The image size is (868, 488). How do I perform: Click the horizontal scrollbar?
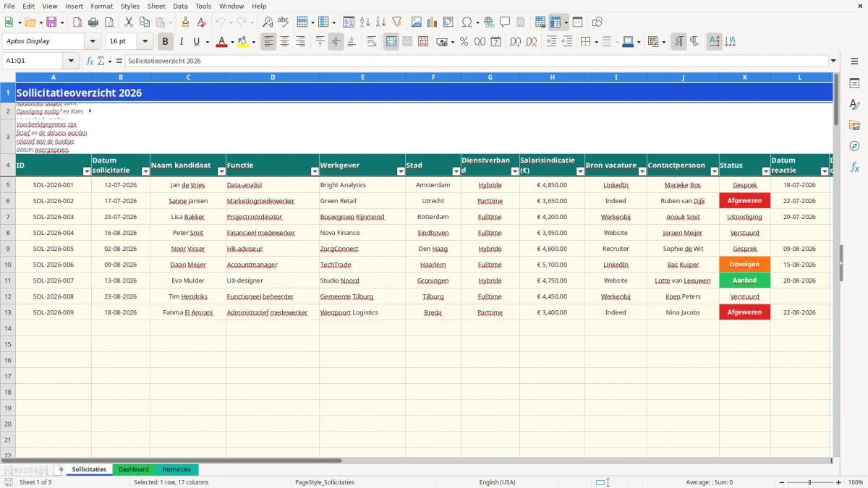coord(171,460)
